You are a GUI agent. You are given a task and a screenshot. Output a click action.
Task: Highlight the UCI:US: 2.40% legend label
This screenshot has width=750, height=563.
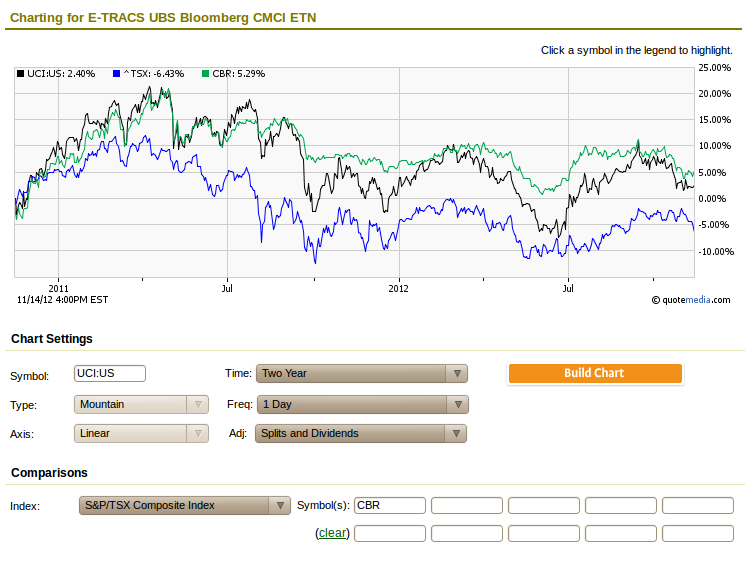(61, 74)
